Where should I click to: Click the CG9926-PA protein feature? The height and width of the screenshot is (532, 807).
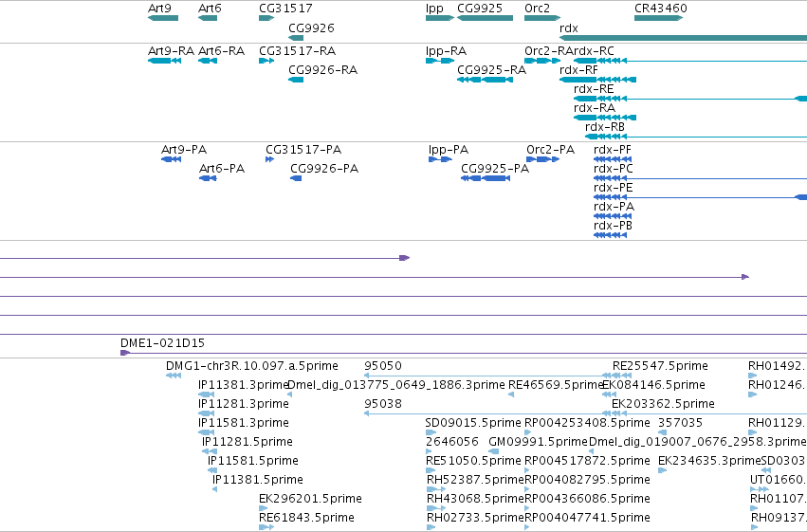tap(296, 178)
